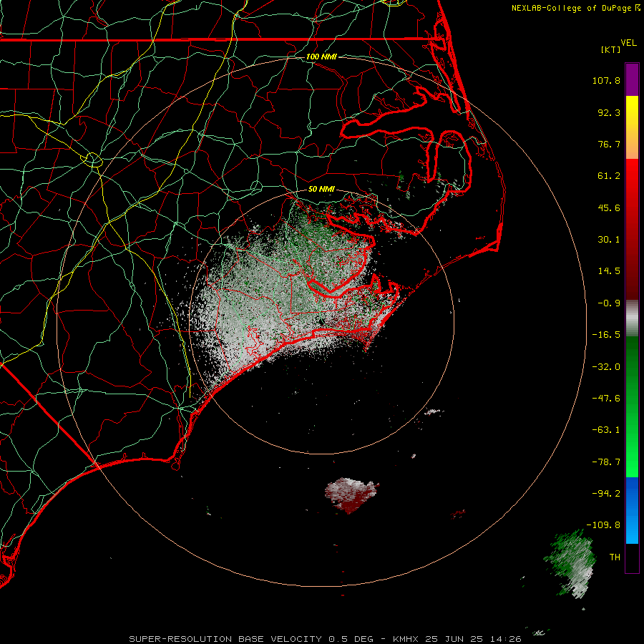The height and width of the screenshot is (644, 644).
Task: Select the 107.8 legend value
Action: coord(606,80)
